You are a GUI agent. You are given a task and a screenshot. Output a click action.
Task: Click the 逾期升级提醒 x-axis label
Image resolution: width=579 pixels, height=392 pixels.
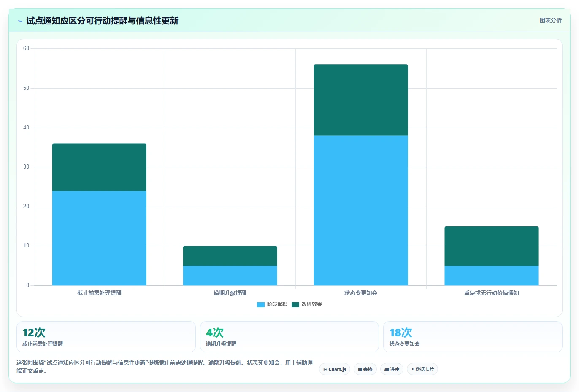(230, 293)
